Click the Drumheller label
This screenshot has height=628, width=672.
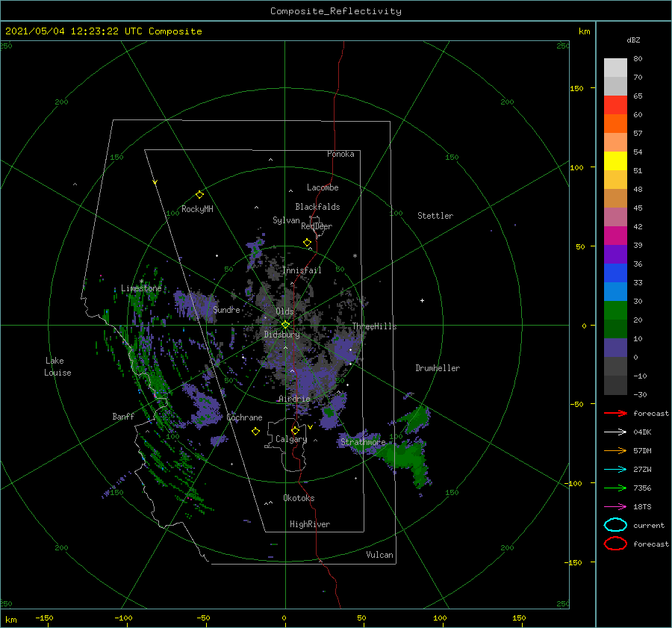pyautogui.click(x=438, y=368)
